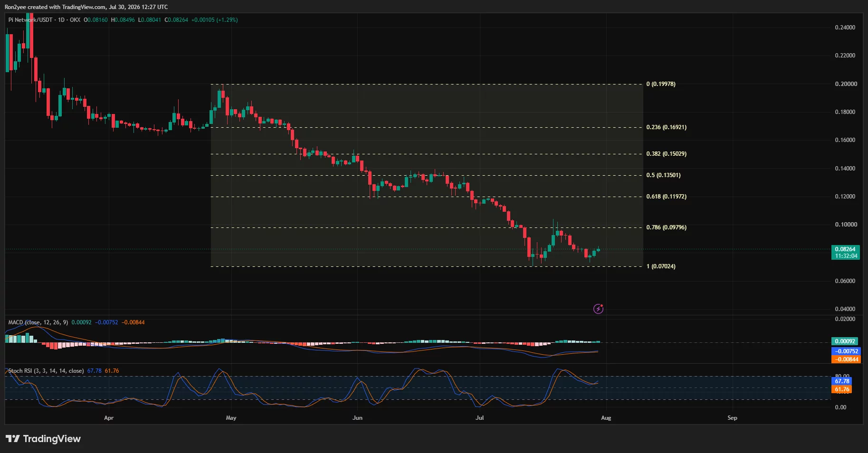Viewport: 868px width, 453px height.
Task: Click the orange Stoch RSI tag 61.76
Action: [841, 389]
